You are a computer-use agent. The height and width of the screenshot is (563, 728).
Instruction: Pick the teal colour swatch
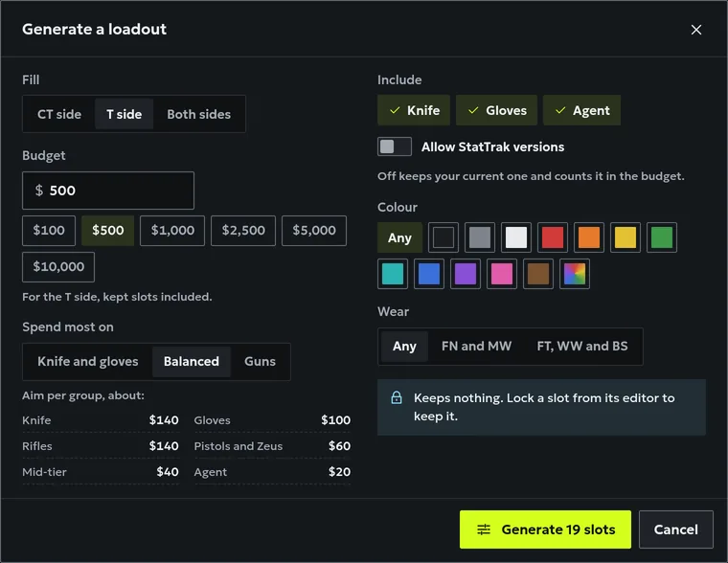tap(393, 274)
